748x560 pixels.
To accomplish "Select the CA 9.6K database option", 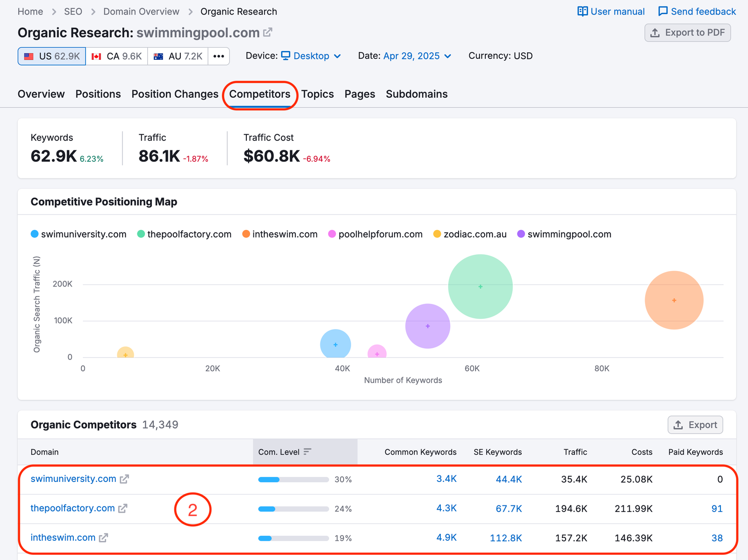I will [117, 56].
